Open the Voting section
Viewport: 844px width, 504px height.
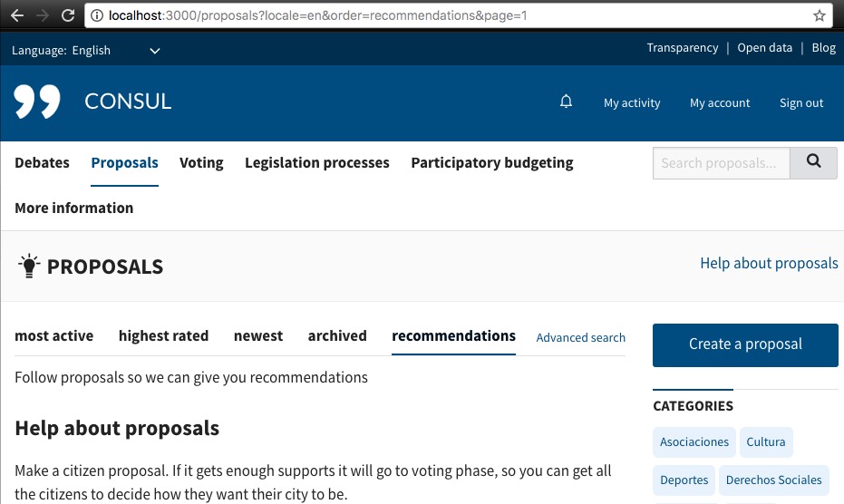coord(201,163)
